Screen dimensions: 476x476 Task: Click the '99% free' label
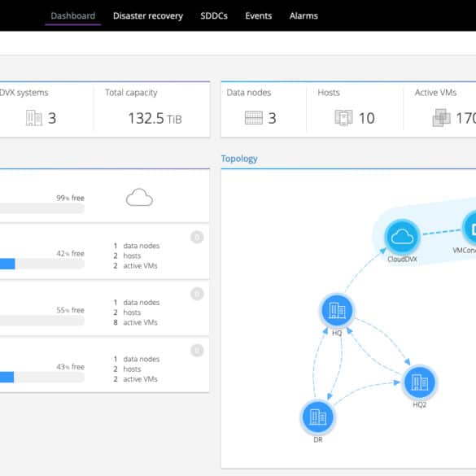coord(71,198)
